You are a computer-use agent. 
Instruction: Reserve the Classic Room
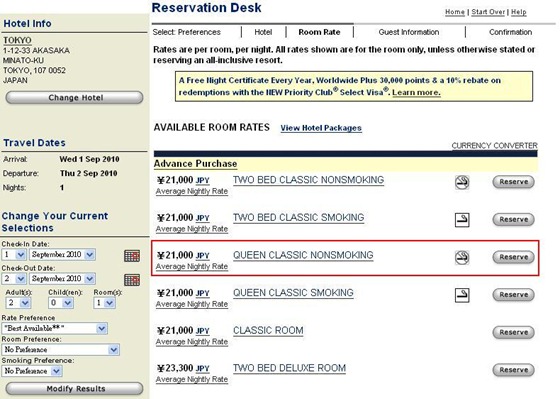(513, 332)
